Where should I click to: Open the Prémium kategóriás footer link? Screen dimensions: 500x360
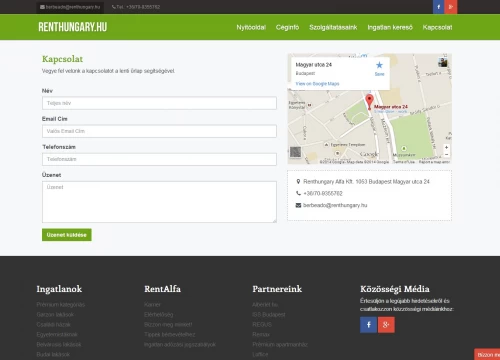click(x=61, y=305)
